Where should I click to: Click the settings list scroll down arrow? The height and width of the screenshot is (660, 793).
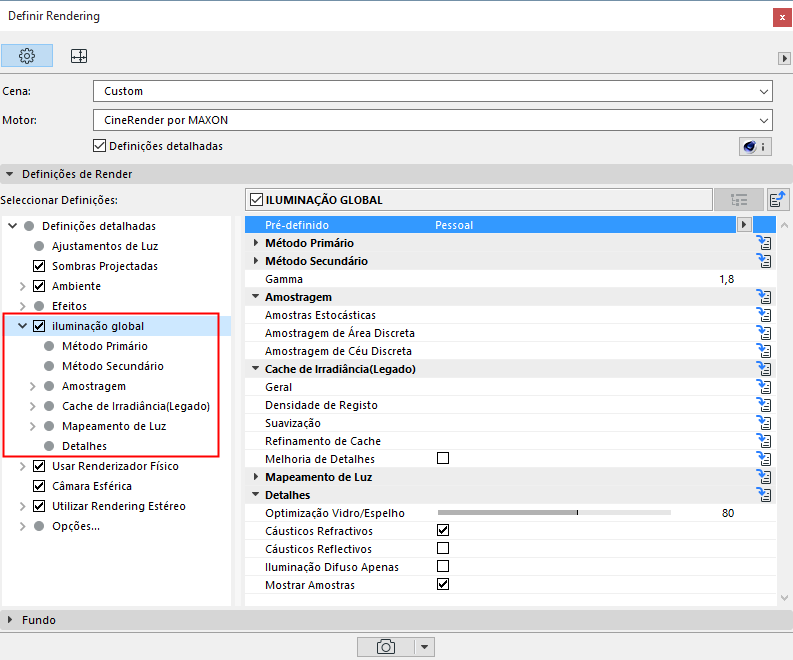coord(784,598)
